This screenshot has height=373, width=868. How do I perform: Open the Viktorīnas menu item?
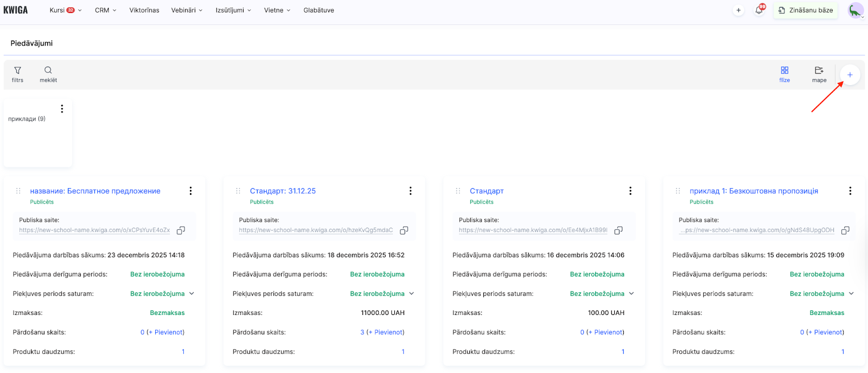pyautogui.click(x=144, y=10)
